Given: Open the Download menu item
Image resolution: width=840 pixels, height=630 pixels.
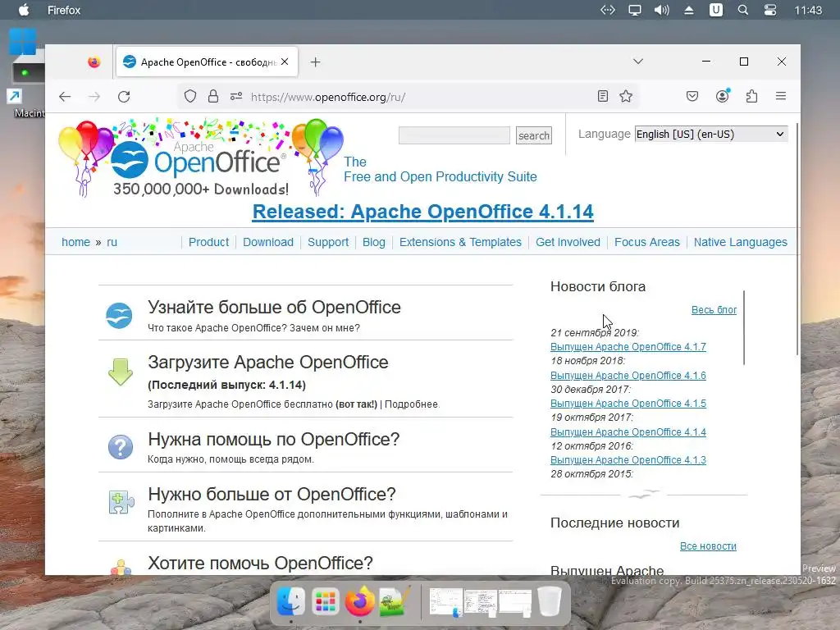Looking at the screenshot, I should tap(268, 242).
